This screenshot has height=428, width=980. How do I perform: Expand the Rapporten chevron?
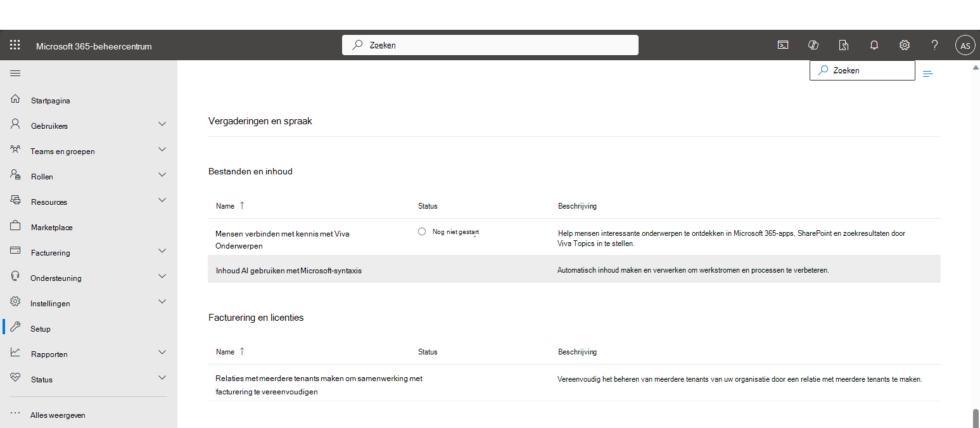click(162, 353)
